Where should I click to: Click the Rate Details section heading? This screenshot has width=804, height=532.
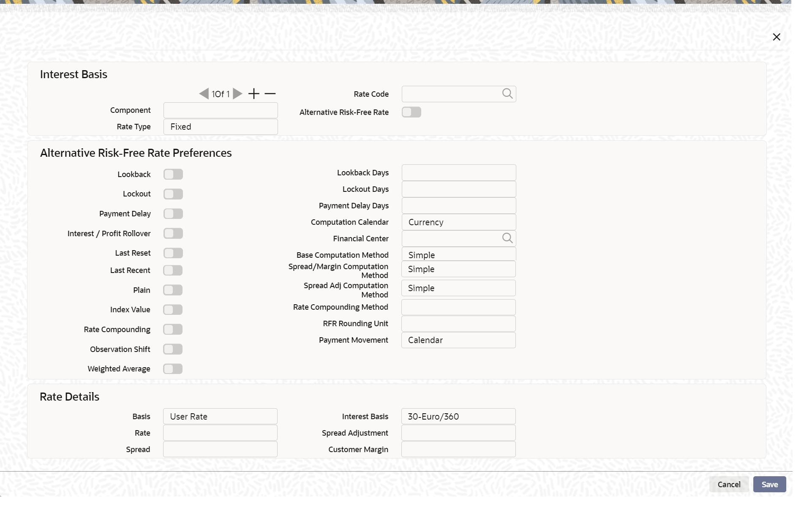(69, 397)
